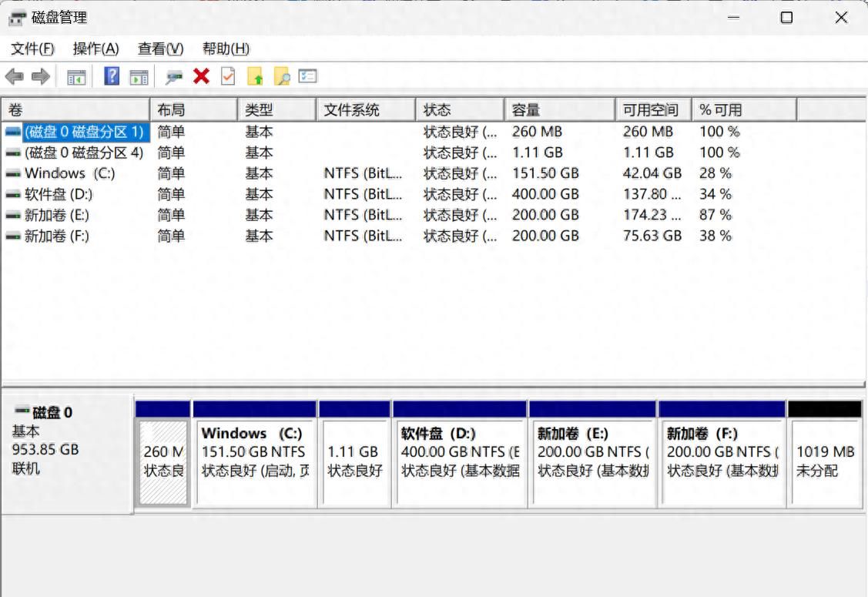Click the red X delete icon

pos(201,76)
